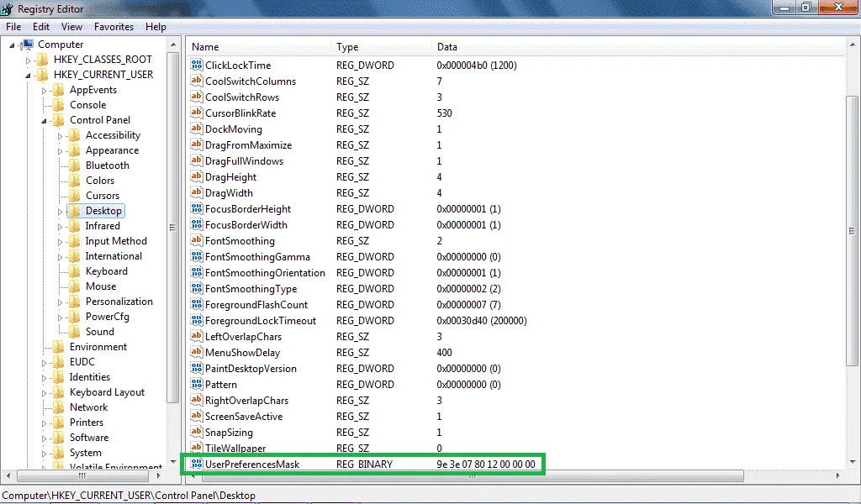Select the Mouse key in tree

coord(101,286)
